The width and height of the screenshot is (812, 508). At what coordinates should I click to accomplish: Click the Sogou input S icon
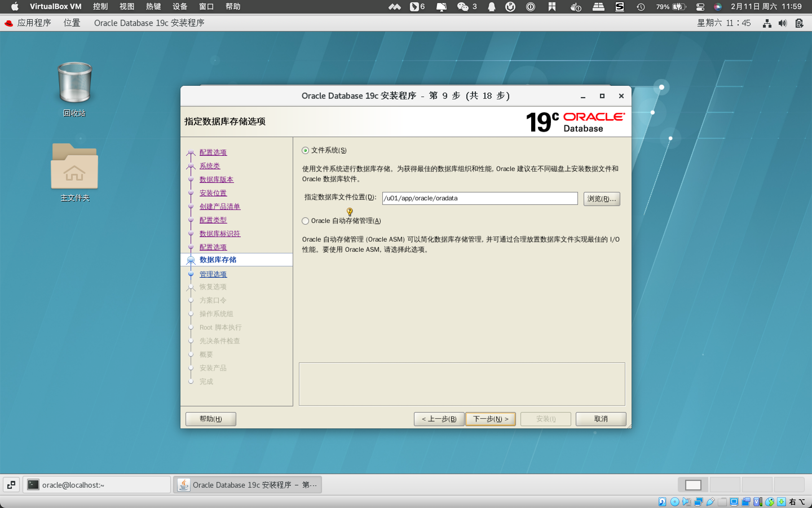[x=620, y=7]
